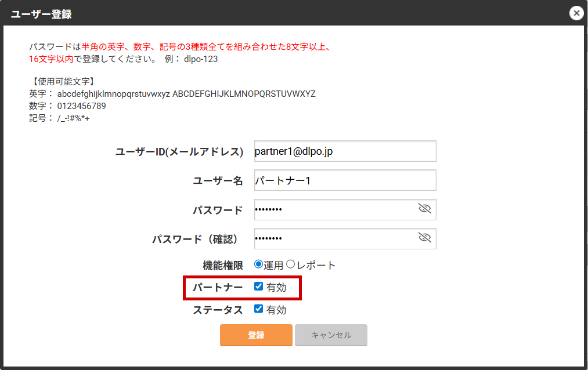Uncheck the ステータス 有効 checkbox

pos(258,309)
